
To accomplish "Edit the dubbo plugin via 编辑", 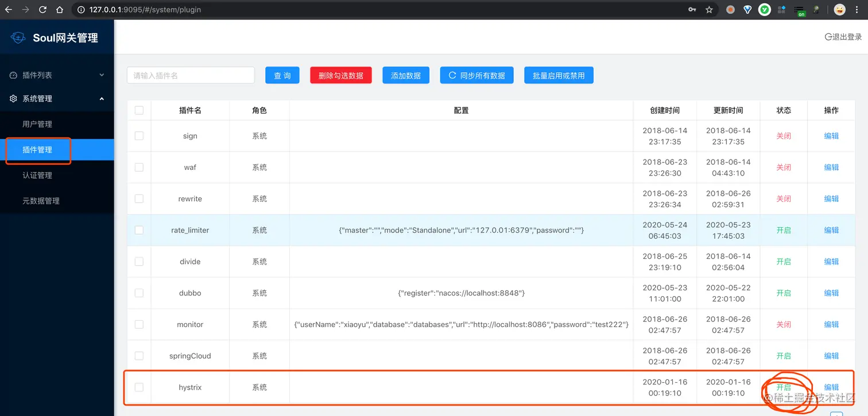I will click(831, 293).
